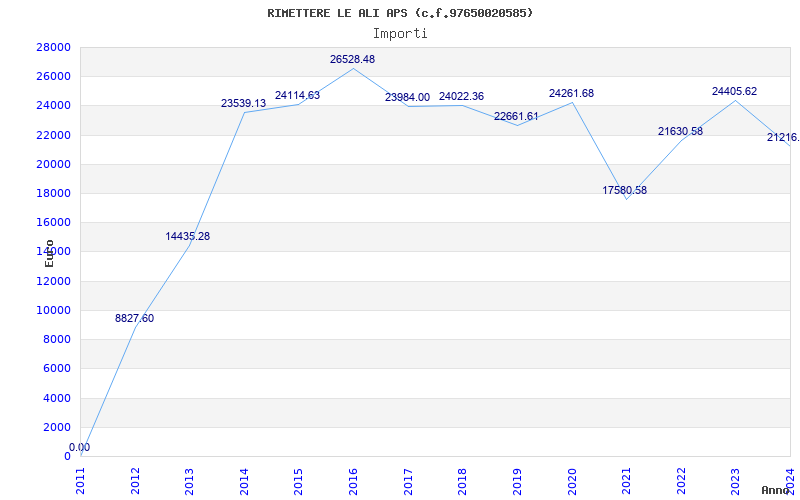Click the 2022 x-axis year label
This screenshot has height=500, width=800.
(681, 482)
